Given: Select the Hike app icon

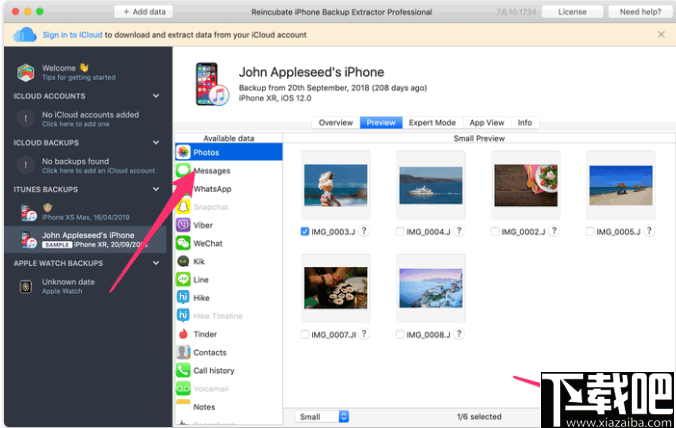Looking at the screenshot, I should click(183, 297).
